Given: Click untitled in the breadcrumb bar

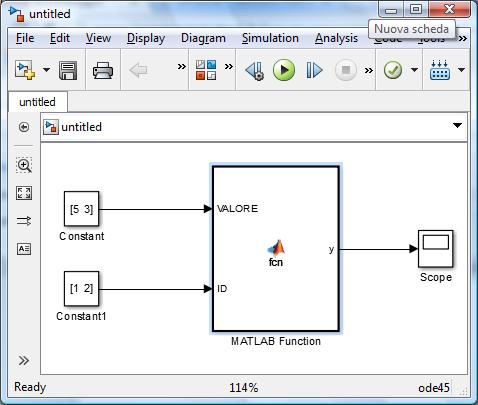Looking at the screenshot, I should [81, 127].
